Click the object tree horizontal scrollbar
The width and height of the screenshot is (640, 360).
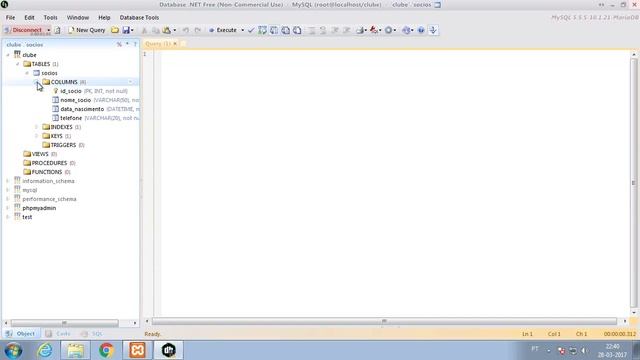(x=64, y=323)
